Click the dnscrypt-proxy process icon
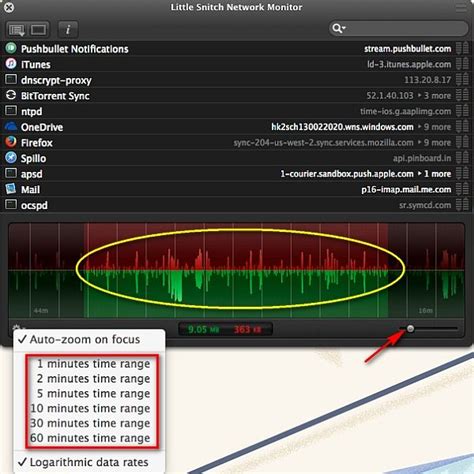 [x=11, y=79]
